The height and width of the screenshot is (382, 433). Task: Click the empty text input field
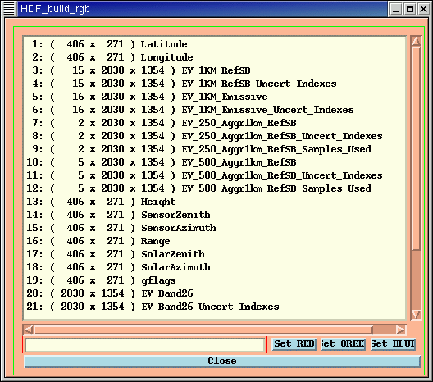tap(145, 345)
